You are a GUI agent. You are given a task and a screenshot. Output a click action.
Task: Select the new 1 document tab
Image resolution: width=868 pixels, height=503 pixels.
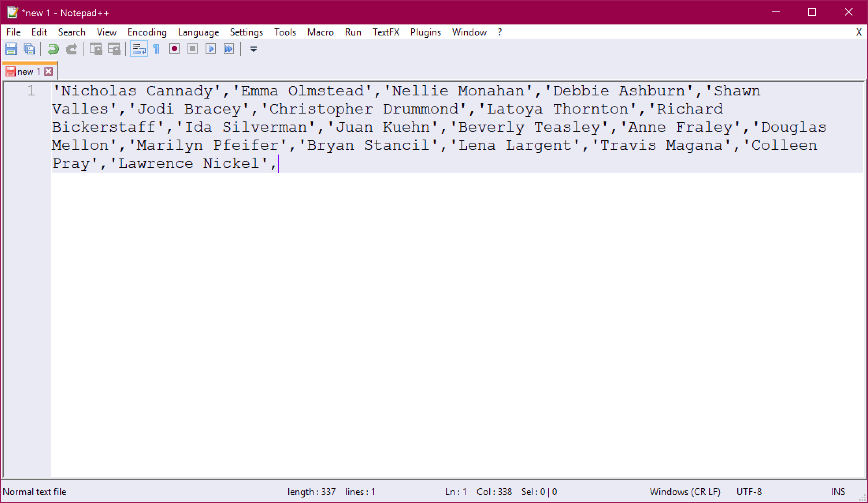click(28, 72)
